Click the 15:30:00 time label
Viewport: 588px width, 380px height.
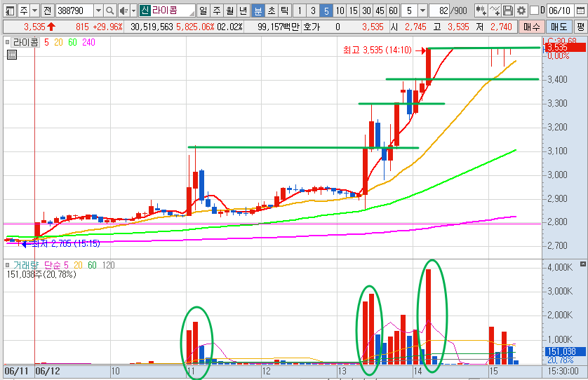pyautogui.click(x=563, y=372)
